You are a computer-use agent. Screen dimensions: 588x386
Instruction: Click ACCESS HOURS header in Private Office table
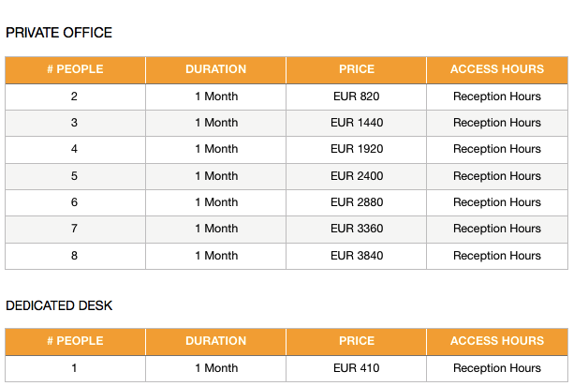click(x=497, y=69)
